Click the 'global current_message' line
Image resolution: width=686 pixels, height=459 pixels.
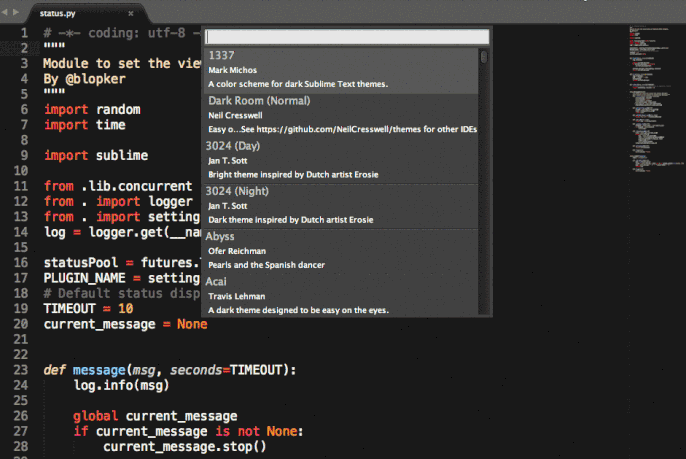155,416
